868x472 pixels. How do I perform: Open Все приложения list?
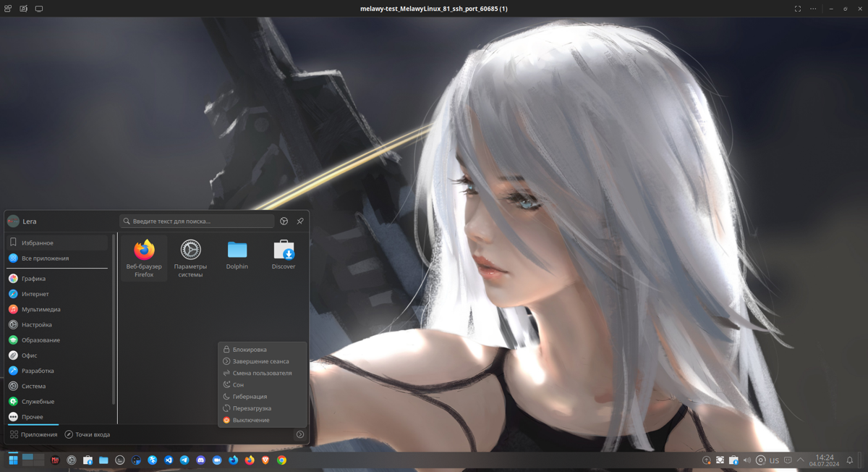coord(57,258)
